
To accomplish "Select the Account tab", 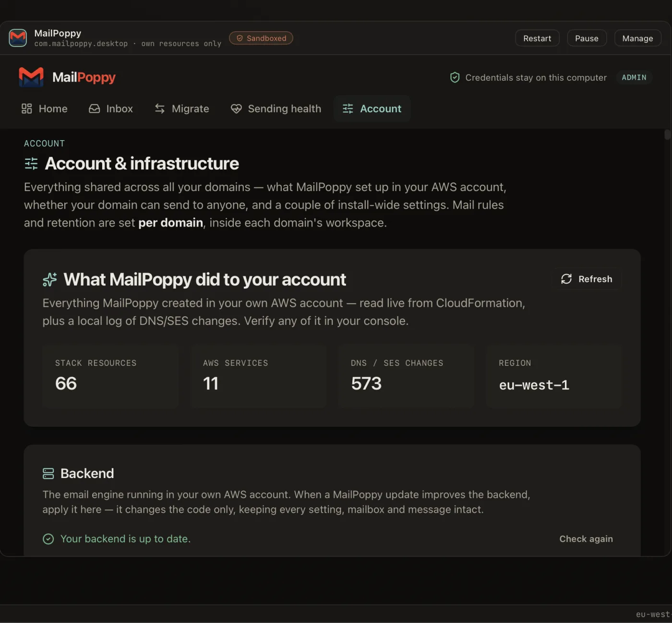I will pos(372,108).
